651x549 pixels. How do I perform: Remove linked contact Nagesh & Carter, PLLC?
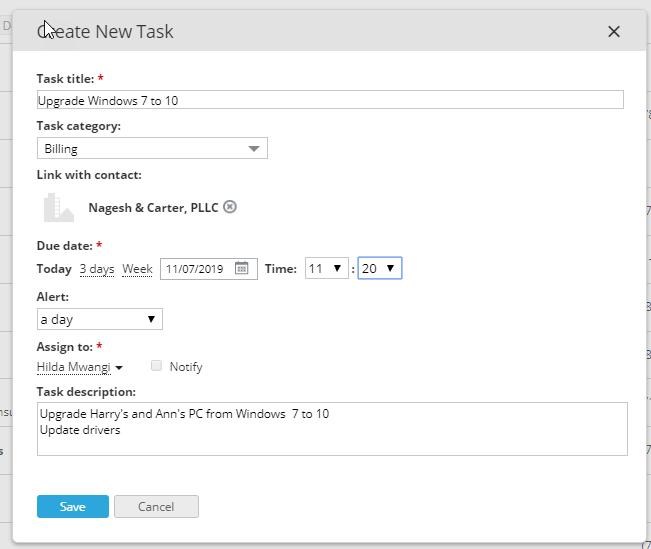pyautogui.click(x=230, y=207)
